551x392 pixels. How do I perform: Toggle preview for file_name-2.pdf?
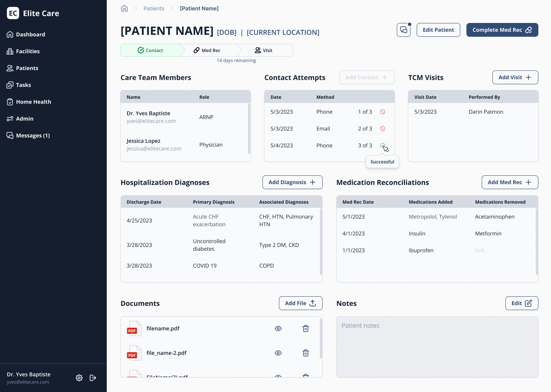[278, 353]
